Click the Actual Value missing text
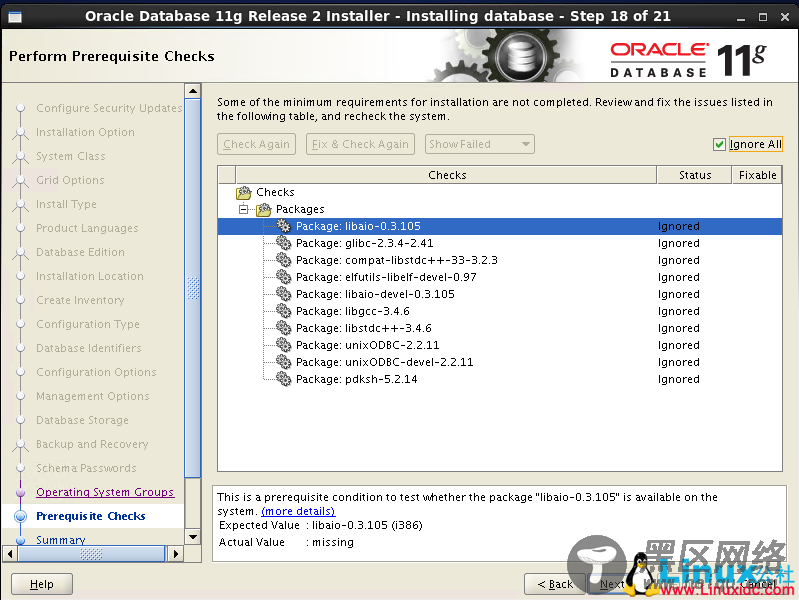 333,542
